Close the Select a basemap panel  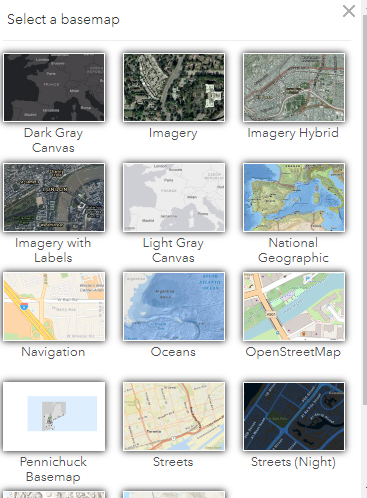click(349, 11)
